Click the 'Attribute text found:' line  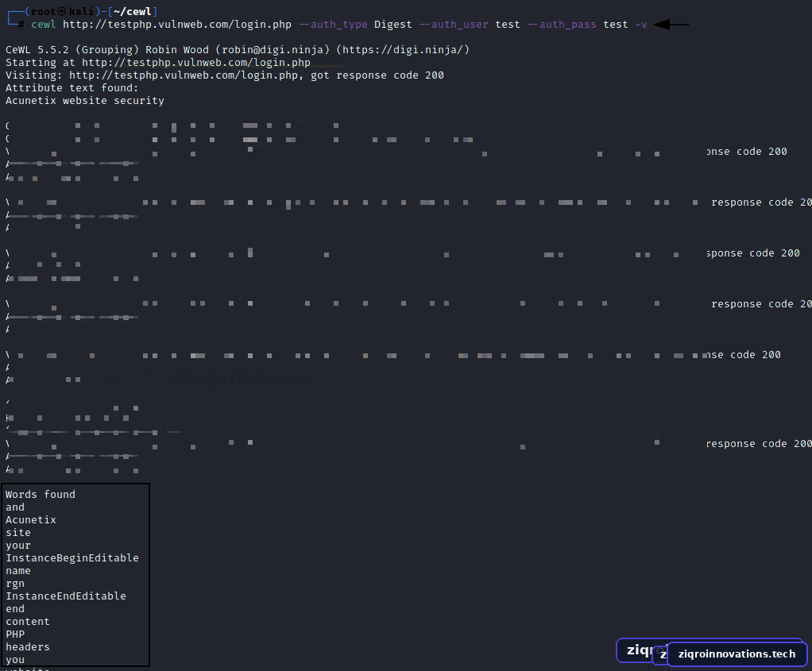point(72,88)
